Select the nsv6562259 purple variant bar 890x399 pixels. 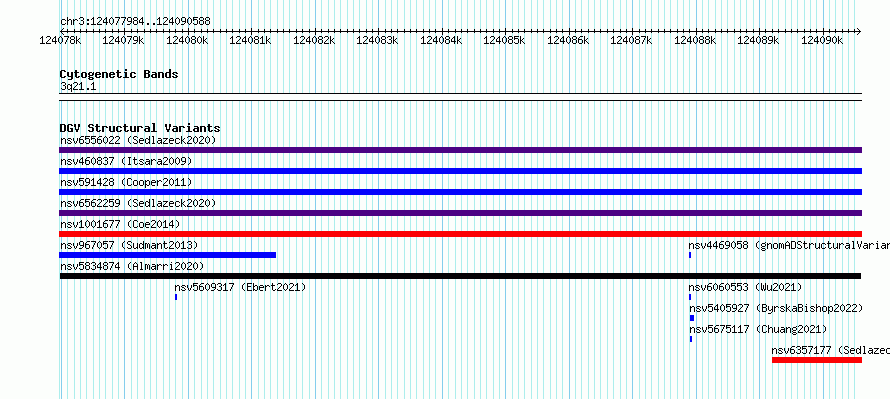[x=460, y=213]
